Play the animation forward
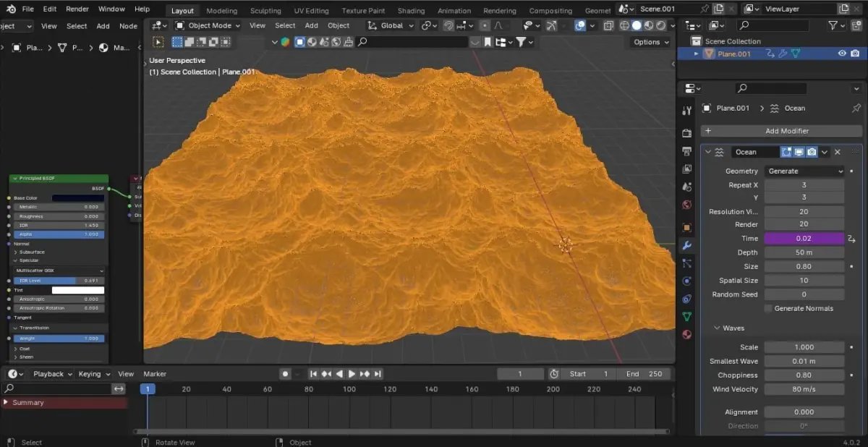868x447 pixels. click(x=352, y=374)
